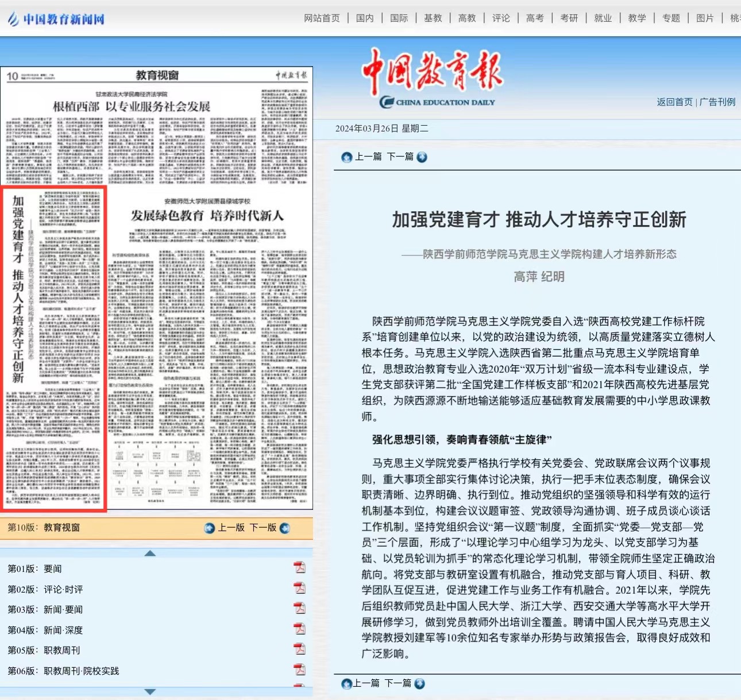Click the 返回首页 link
The image size is (741, 700).
674,102
